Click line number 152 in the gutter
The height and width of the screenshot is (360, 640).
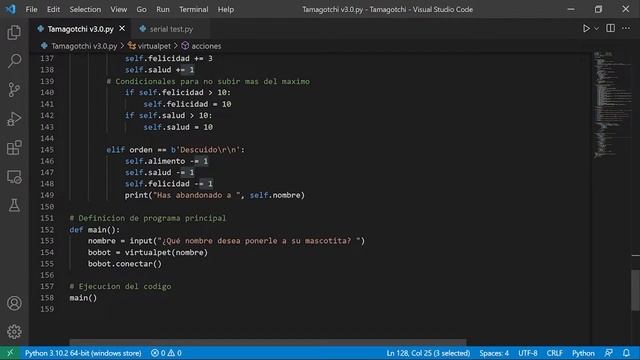(47, 229)
